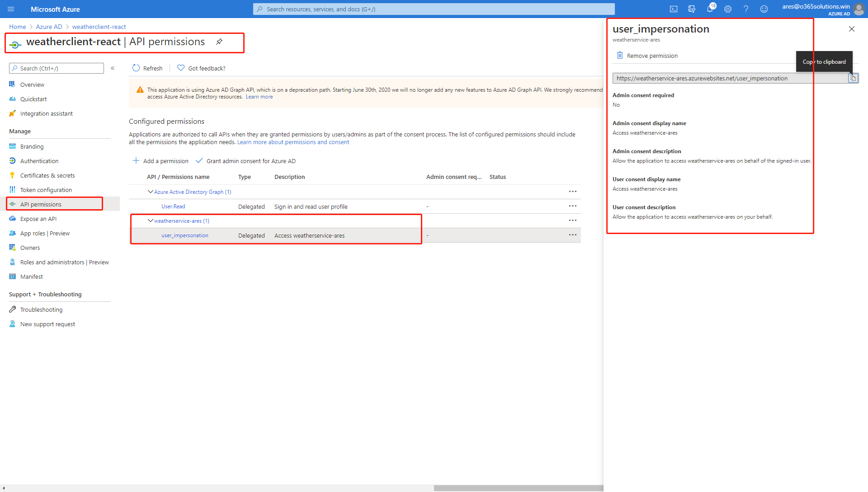868x492 pixels.
Task: Copy permission URL to clipboard
Action: point(853,78)
